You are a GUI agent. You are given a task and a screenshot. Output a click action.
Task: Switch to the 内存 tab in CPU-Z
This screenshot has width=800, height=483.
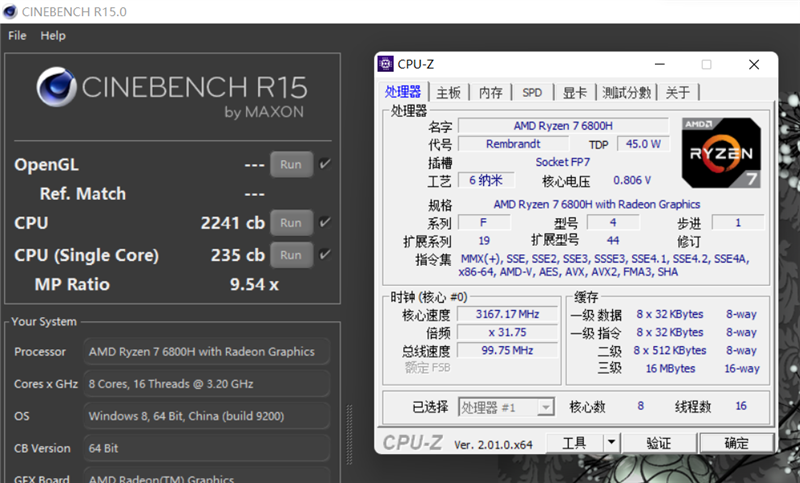(x=491, y=93)
